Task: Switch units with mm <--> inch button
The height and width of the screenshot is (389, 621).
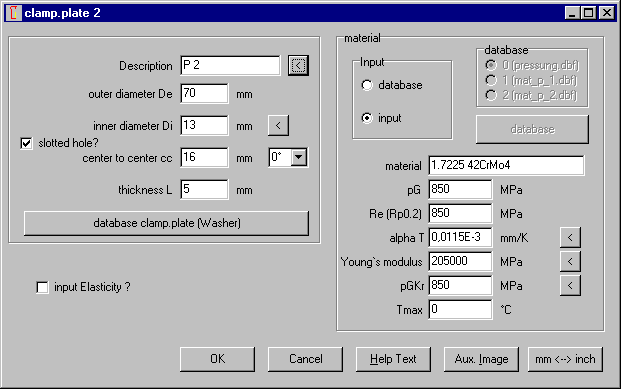Action: click(565, 359)
